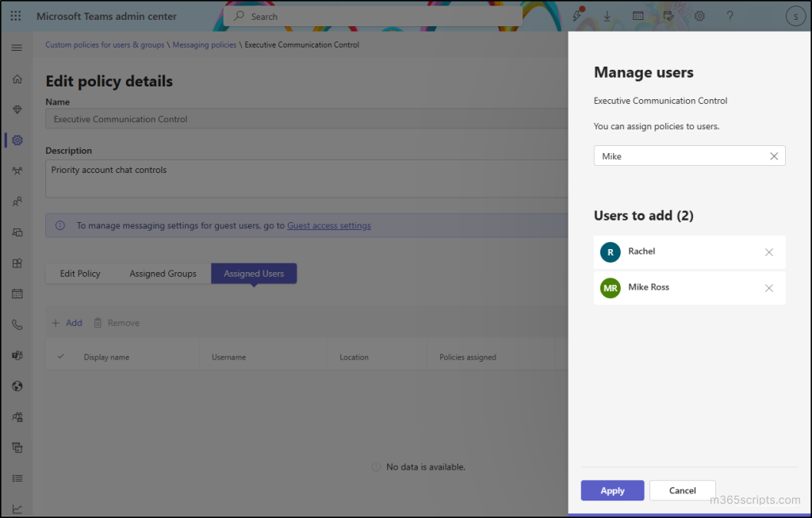Switch to the Edit Policy tab
The width and height of the screenshot is (812, 518).
pyautogui.click(x=80, y=274)
